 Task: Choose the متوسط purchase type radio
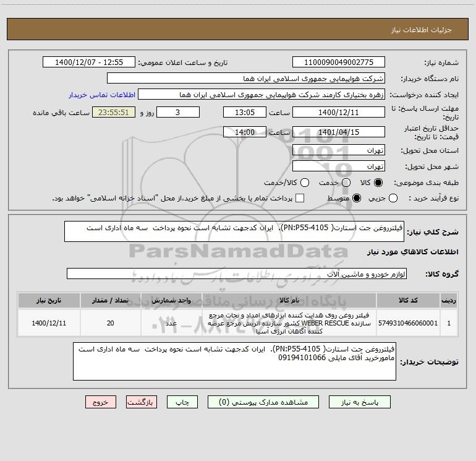tap(357, 198)
